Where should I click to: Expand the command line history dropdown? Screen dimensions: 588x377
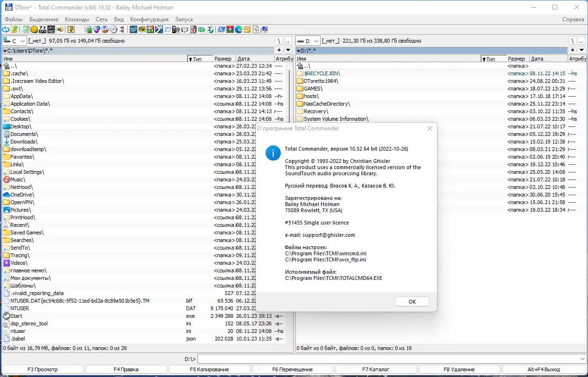[582, 359]
